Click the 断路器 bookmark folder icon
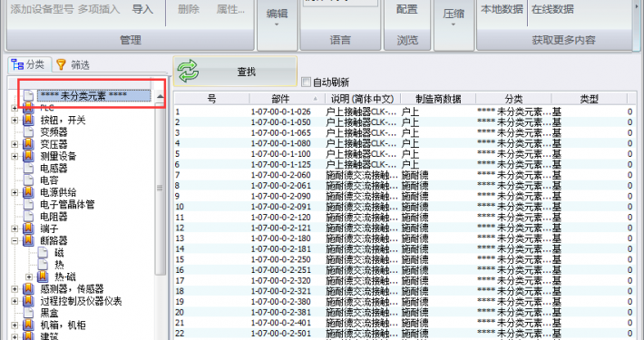644x340 pixels. (x=28, y=240)
